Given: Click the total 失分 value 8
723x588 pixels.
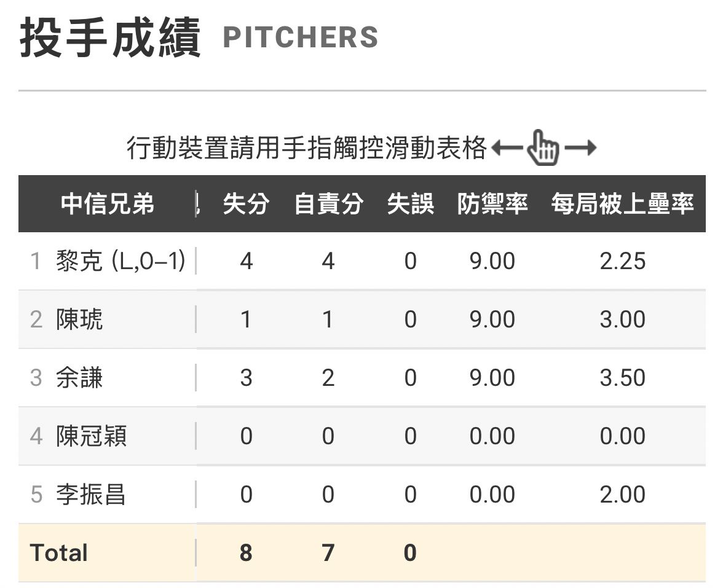Looking at the screenshot, I should pyautogui.click(x=246, y=552).
